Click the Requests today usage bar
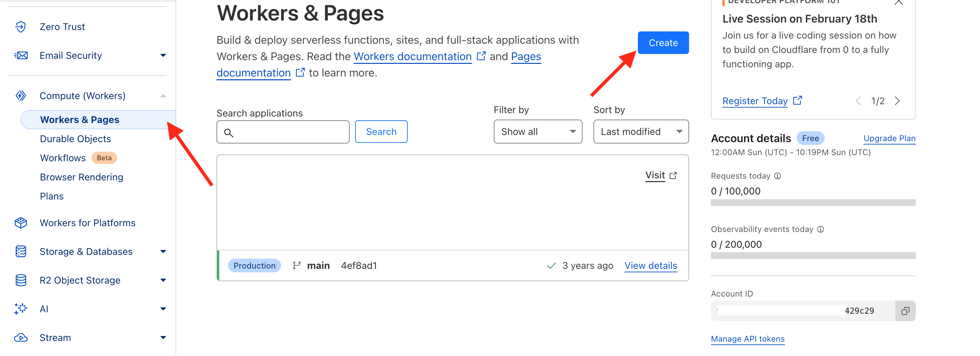 813,203
